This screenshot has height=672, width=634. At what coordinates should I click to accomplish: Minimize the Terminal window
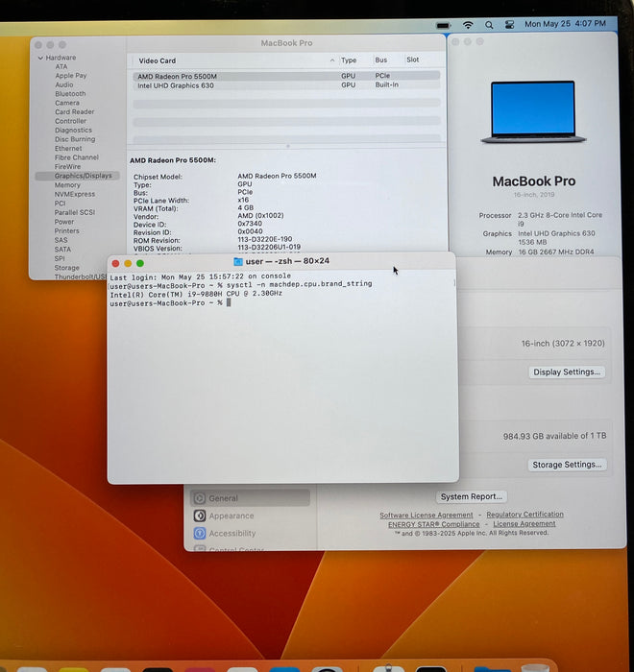pyautogui.click(x=128, y=264)
